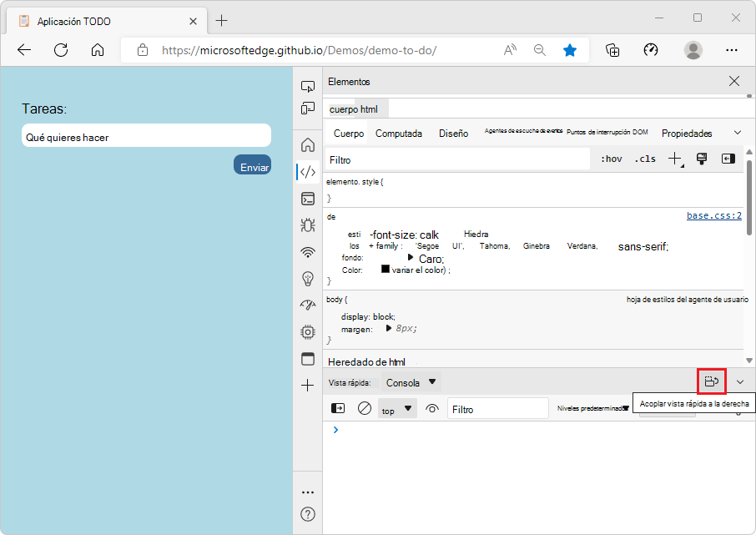Image resolution: width=756 pixels, height=535 pixels.
Task: Open the Performance gauge icon tool
Action: pyautogui.click(x=308, y=305)
